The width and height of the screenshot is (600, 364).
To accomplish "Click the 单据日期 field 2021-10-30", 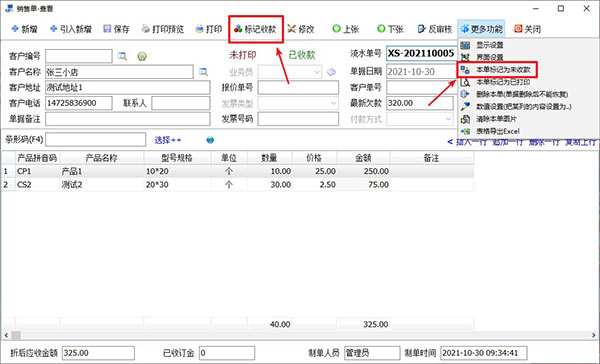I will pyautogui.click(x=422, y=72).
